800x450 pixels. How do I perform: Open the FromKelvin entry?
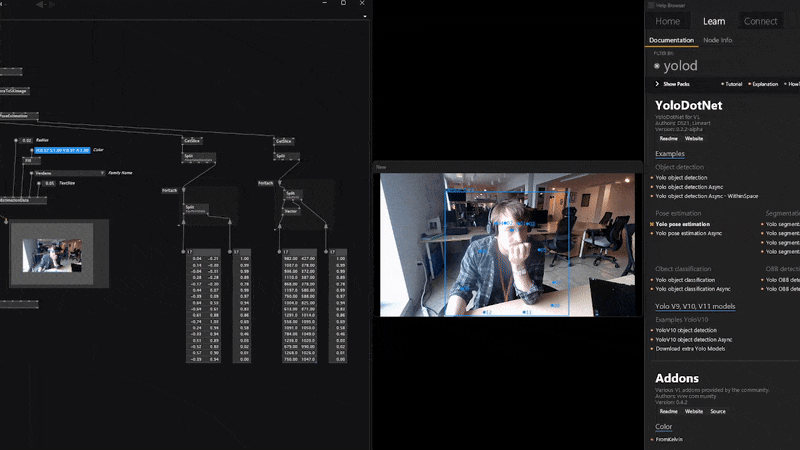point(668,439)
